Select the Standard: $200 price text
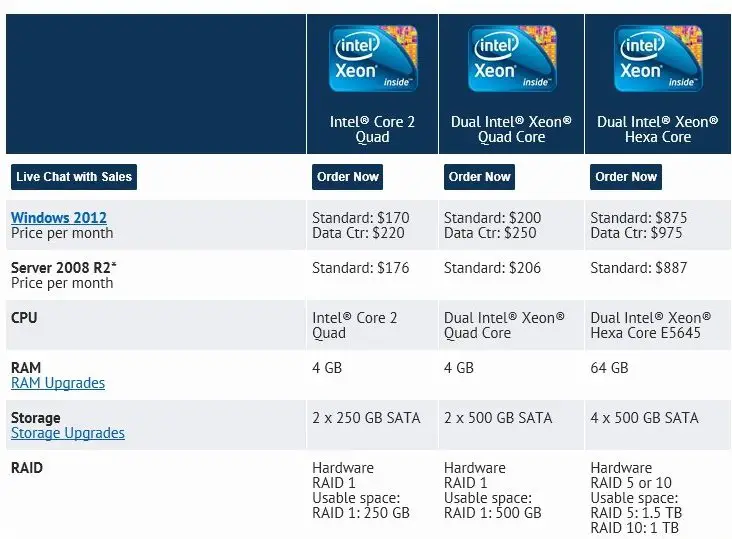 (x=492, y=217)
